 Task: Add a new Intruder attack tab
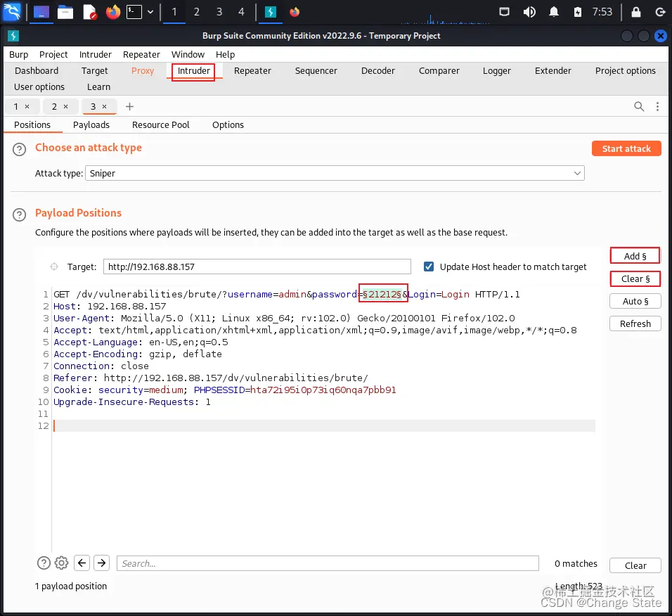(x=129, y=106)
